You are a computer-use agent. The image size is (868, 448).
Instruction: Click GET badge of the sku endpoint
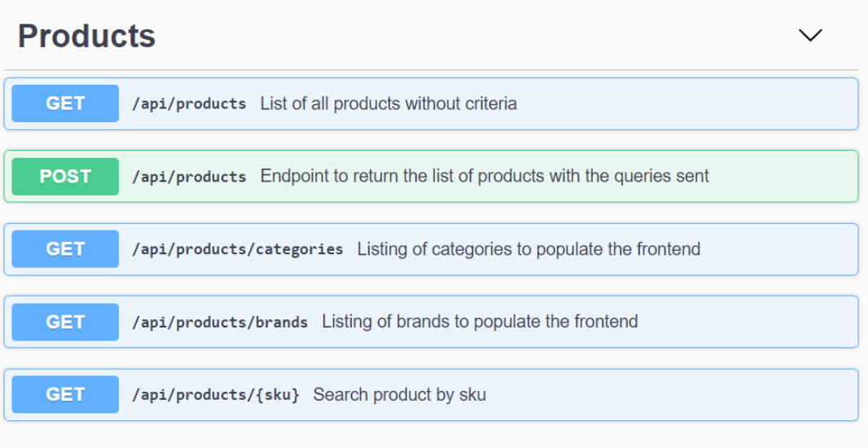(65, 394)
